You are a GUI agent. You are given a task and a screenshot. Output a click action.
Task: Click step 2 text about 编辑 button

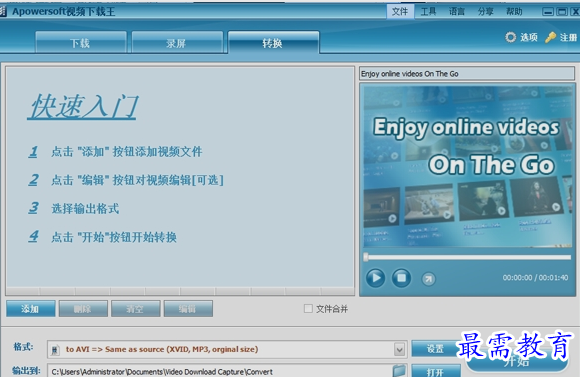pyautogui.click(x=137, y=180)
